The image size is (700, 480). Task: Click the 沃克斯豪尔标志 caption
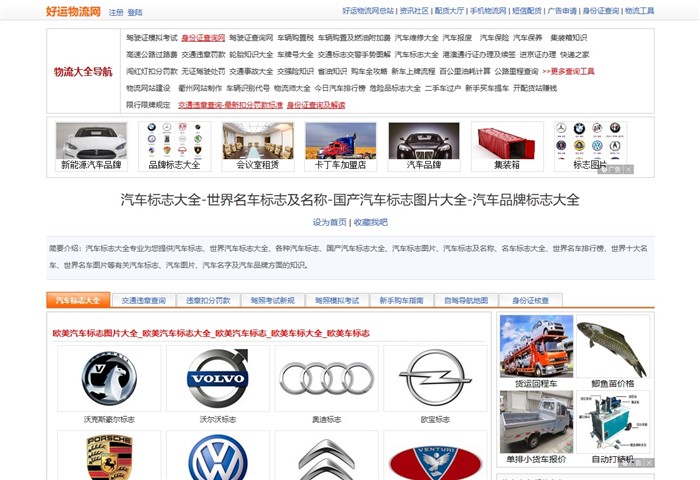click(x=109, y=419)
